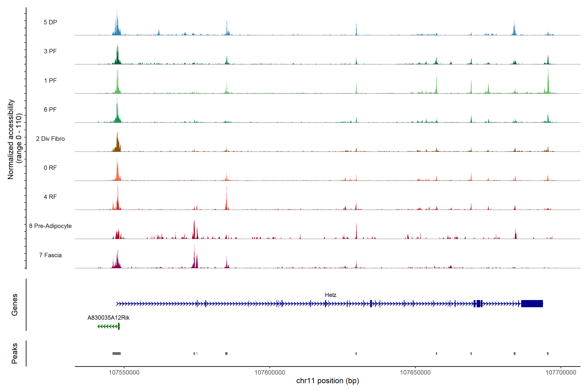
Task: Select the 6 PF track label
Action: [x=50, y=109]
